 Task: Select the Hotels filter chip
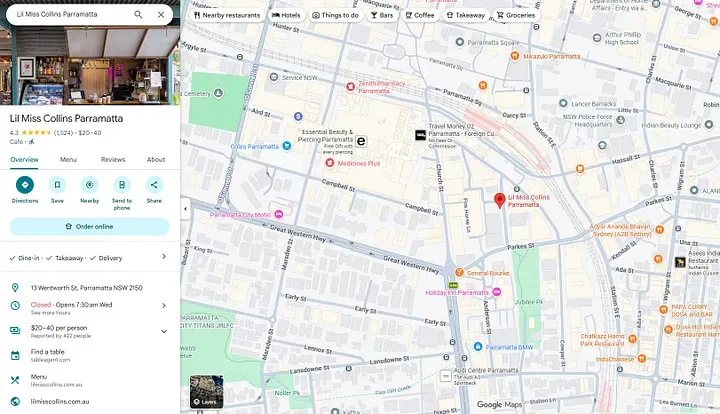coord(286,15)
